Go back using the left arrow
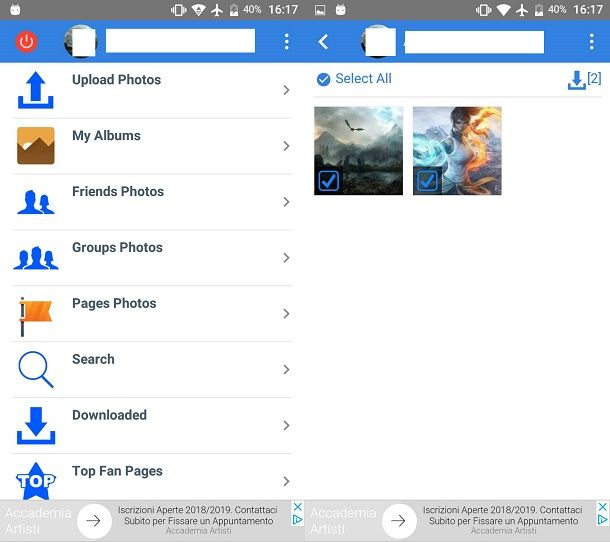The width and height of the screenshot is (610, 542). (324, 41)
